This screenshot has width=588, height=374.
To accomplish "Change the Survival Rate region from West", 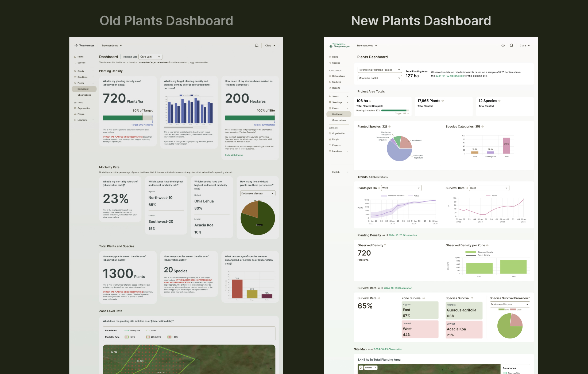I will pyautogui.click(x=489, y=188).
